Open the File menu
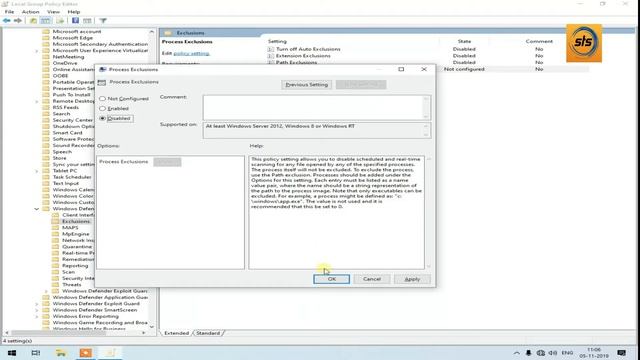The width and height of the screenshot is (640, 360). click(x=9, y=12)
